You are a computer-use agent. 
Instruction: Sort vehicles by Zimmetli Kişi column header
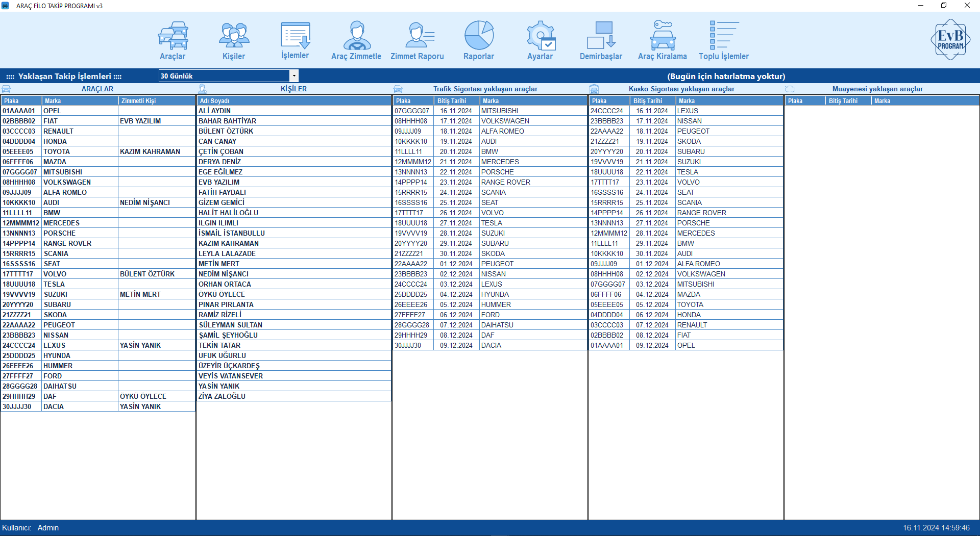coord(156,101)
